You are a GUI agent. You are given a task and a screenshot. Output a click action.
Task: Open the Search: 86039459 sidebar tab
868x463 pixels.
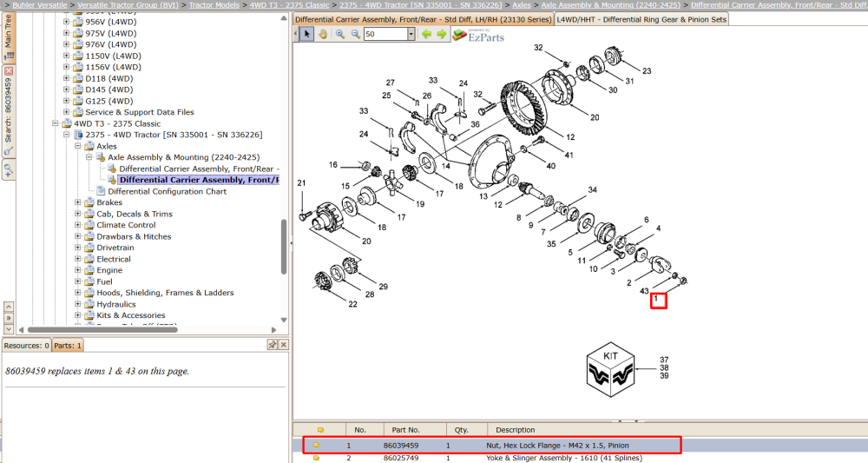9,111
